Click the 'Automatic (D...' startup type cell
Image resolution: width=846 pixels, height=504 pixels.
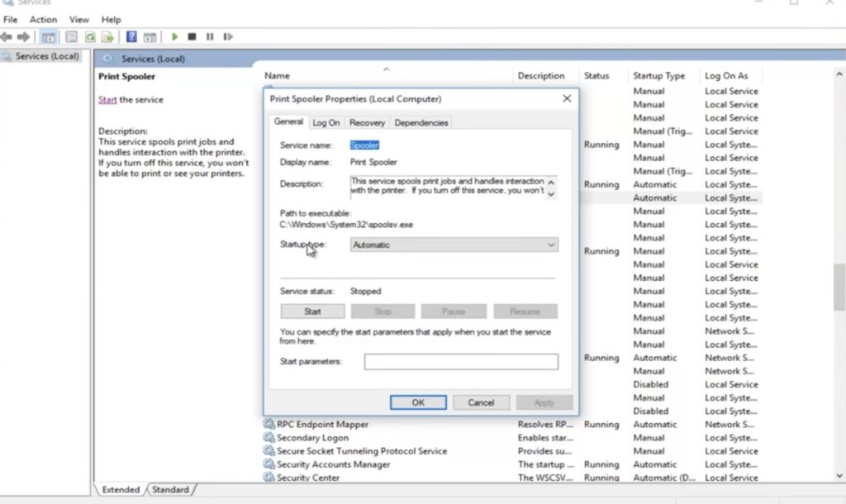pyautogui.click(x=664, y=478)
